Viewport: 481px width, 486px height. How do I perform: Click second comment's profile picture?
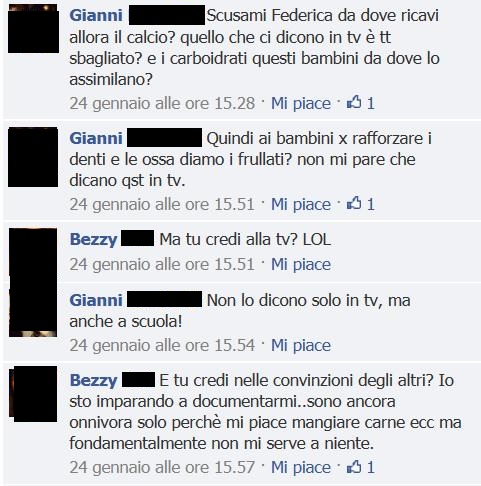coord(33,157)
